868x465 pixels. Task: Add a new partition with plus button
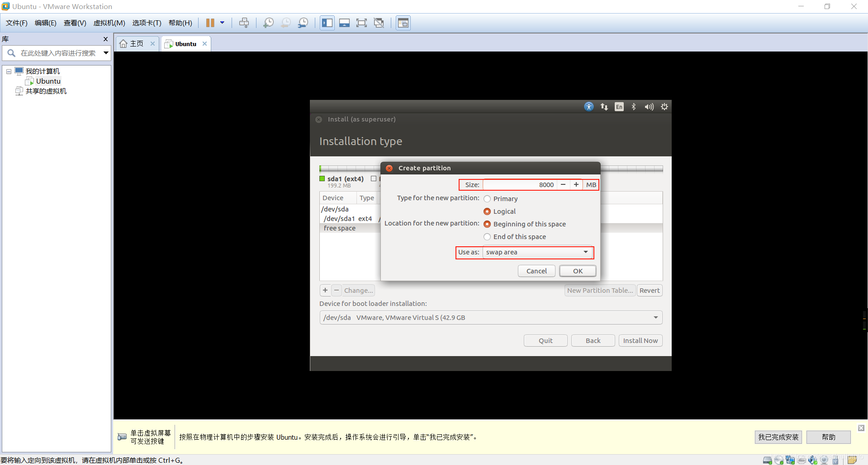coord(325,291)
